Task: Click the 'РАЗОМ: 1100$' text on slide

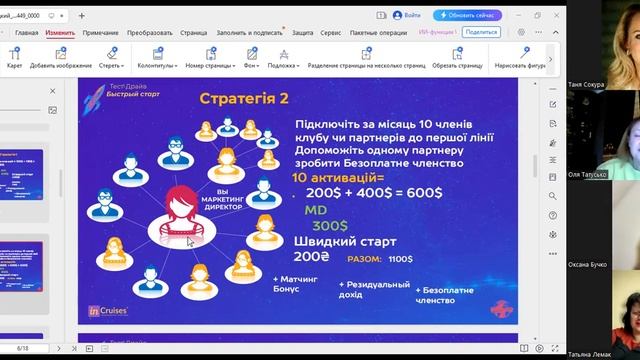Action: [x=380, y=259]
